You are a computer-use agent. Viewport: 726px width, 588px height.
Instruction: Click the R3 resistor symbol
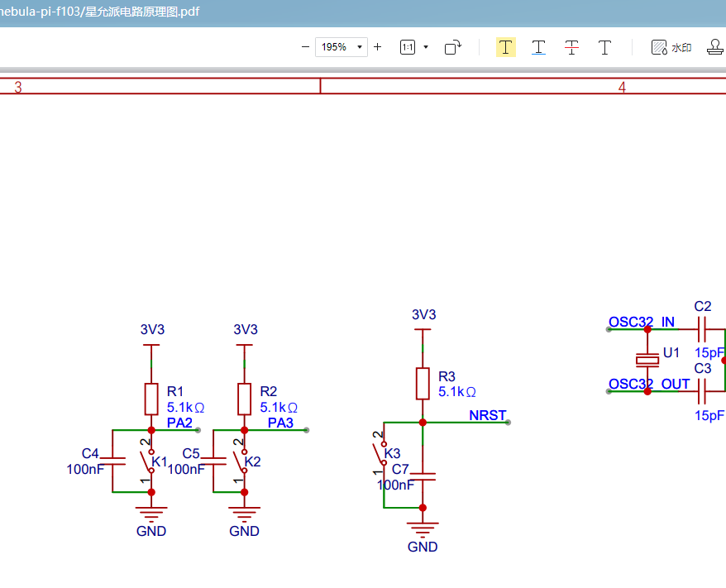pyautogui.click(x=423, y=384)
